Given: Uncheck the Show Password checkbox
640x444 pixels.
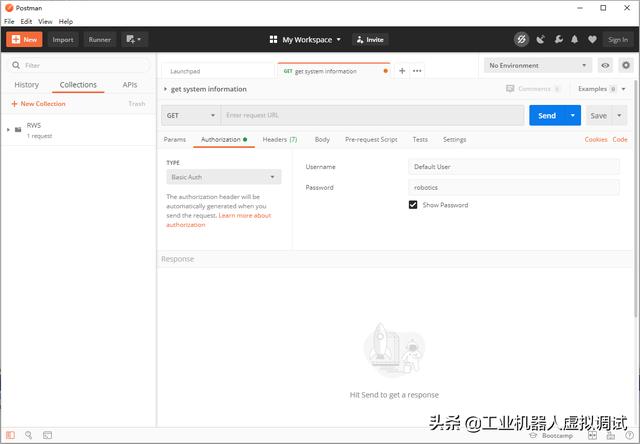Looking at the screenshot, I should coord(413,205).
